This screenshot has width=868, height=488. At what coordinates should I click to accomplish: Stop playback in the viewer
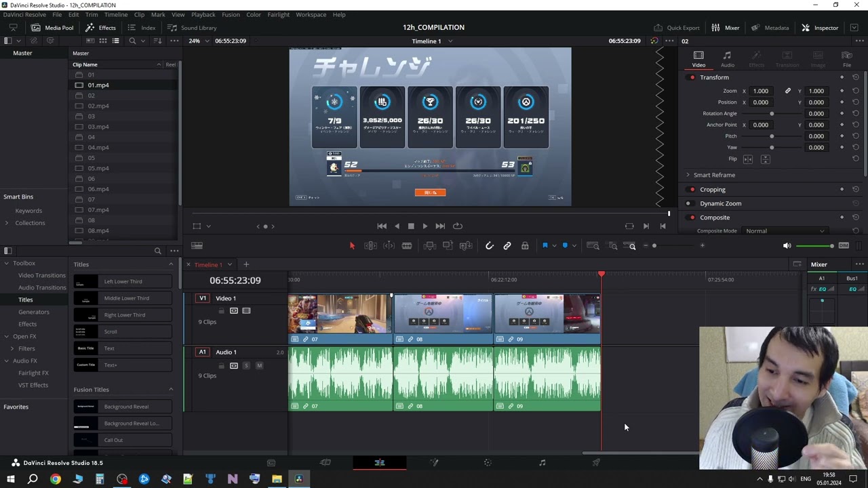click(411, 226)
